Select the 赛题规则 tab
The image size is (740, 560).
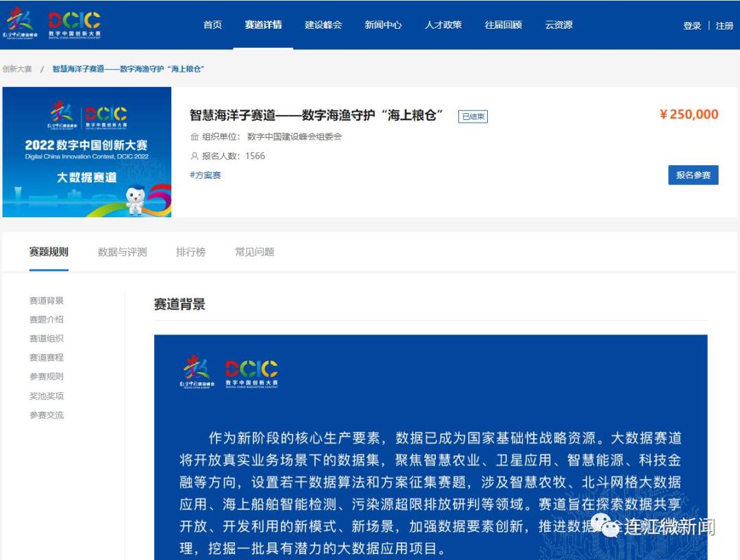[49, 252]
